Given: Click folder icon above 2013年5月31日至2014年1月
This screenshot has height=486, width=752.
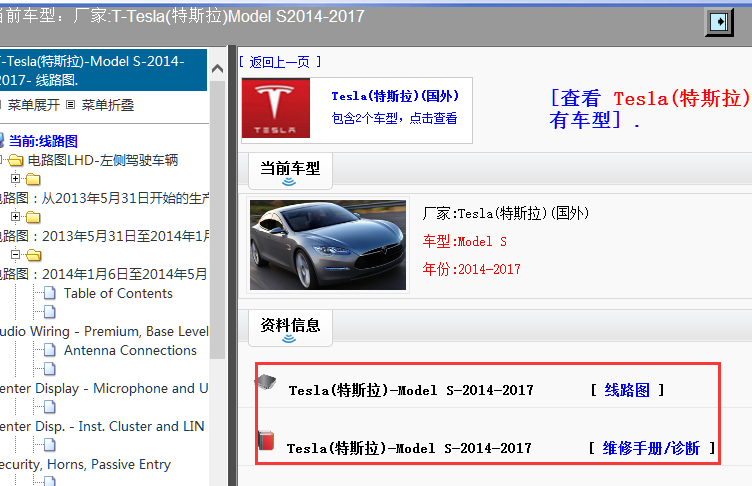Looking at the screenshot, I should [x=33, y=217].
